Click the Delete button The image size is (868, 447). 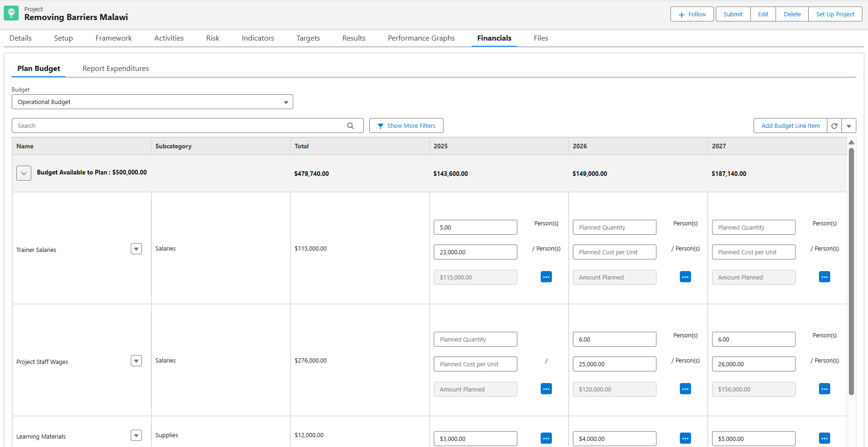pyautogui.click(x=792, y=14)
